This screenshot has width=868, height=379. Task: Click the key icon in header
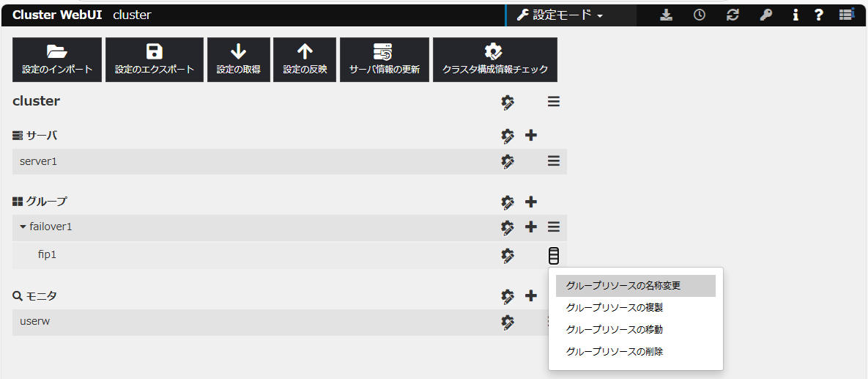(x=766, y=15)
